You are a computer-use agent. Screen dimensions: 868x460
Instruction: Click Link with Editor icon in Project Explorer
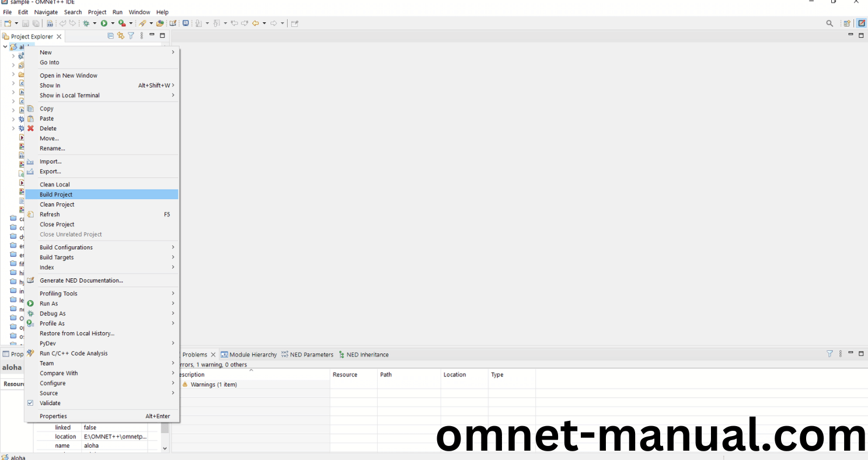pos(121,36)
